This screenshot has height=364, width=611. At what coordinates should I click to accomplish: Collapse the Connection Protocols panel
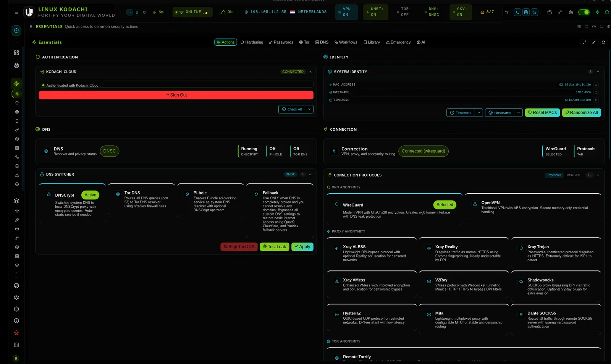598,175
